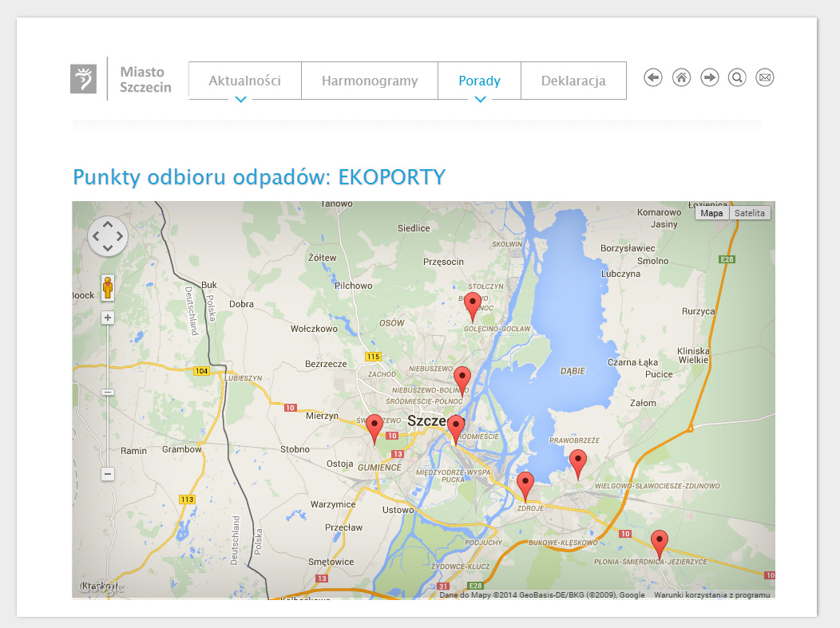Click the GUMIEŃCE label on map
The height and width of the screenshot is (628, 840).
click(380, 468)
